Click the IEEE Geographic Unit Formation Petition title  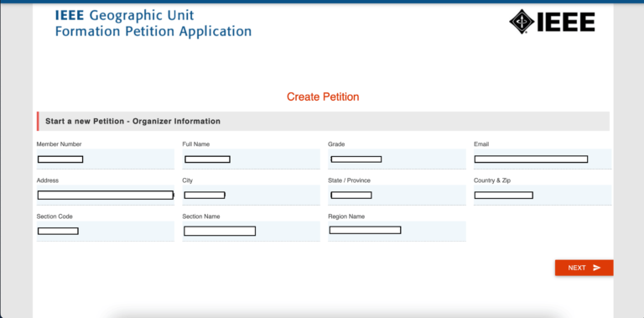coord(153,23)
